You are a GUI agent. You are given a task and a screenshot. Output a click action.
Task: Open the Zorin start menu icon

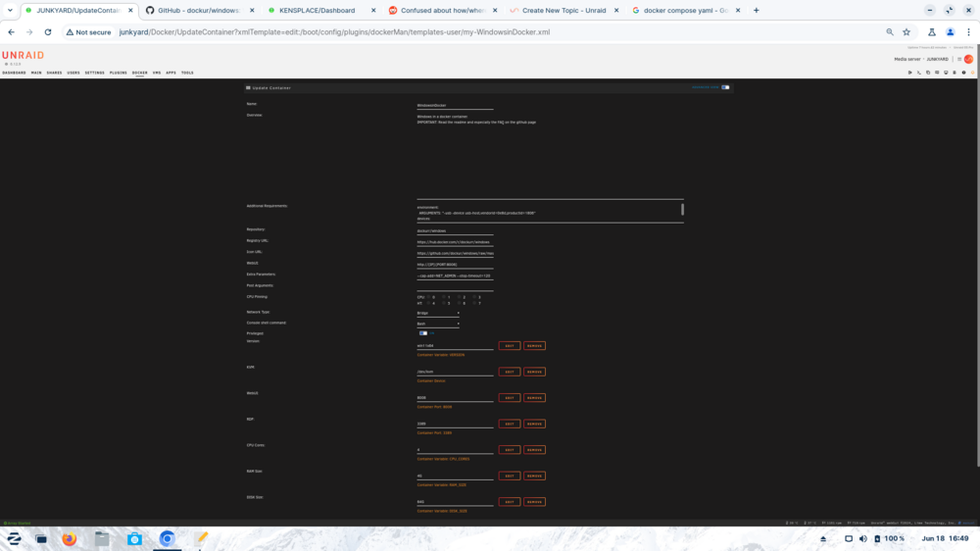[x=14, y=538]
